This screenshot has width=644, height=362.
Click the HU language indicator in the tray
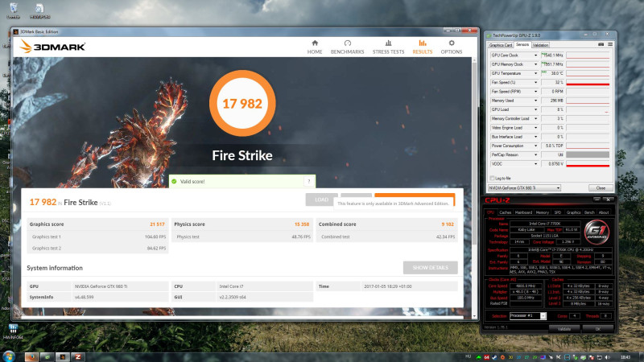pos(469,356)
